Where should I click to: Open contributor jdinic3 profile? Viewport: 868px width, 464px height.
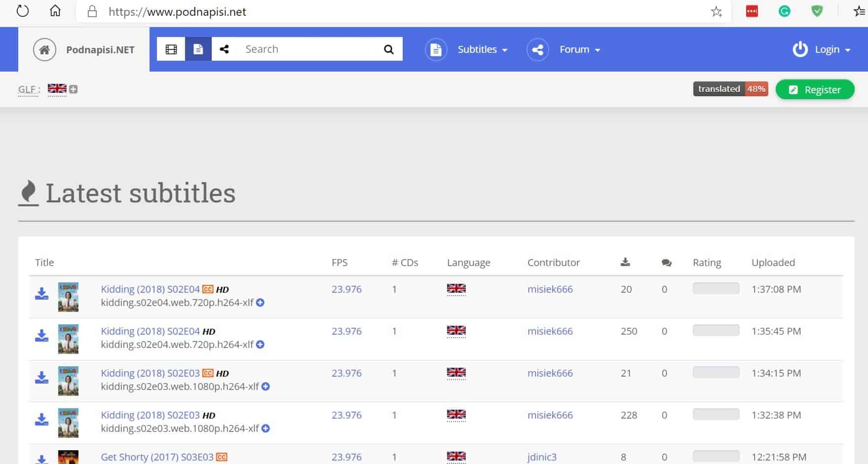pyautogui.click(x=542, y=457)
